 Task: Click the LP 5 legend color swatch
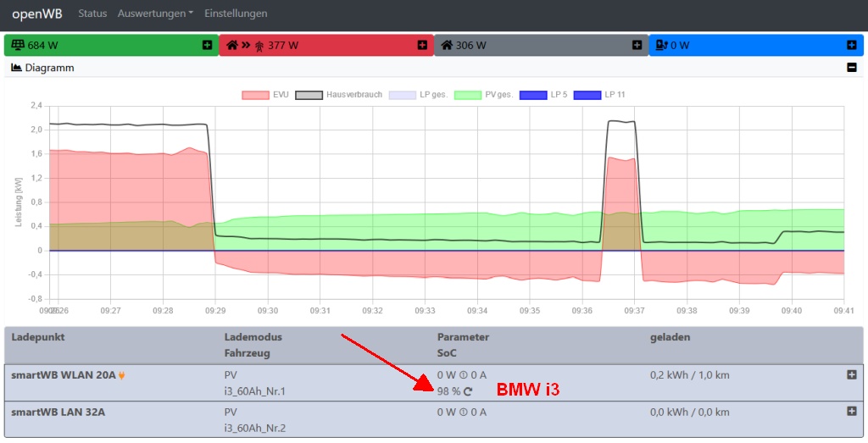coord(532,95)
